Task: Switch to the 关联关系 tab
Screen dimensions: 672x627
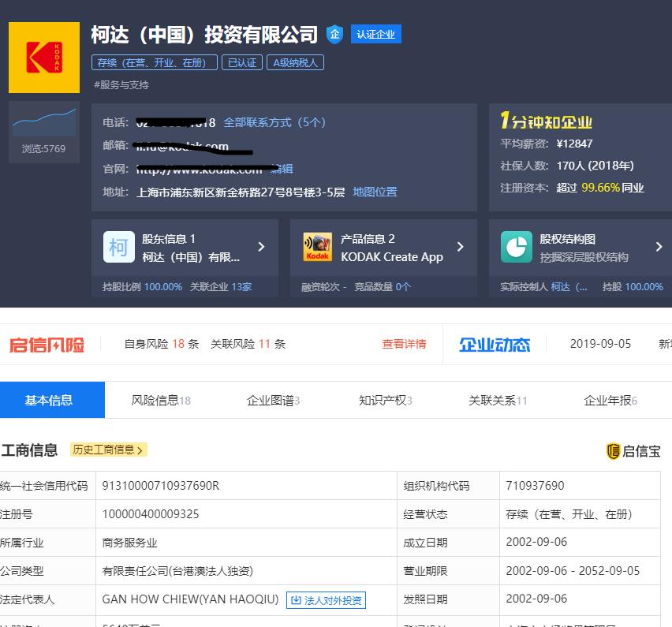Action: 498,401
